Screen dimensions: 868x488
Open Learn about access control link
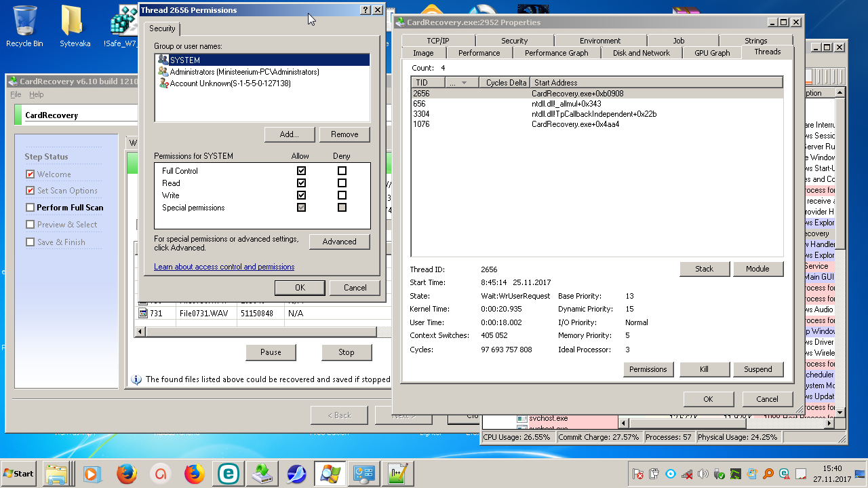coord(224,267)
